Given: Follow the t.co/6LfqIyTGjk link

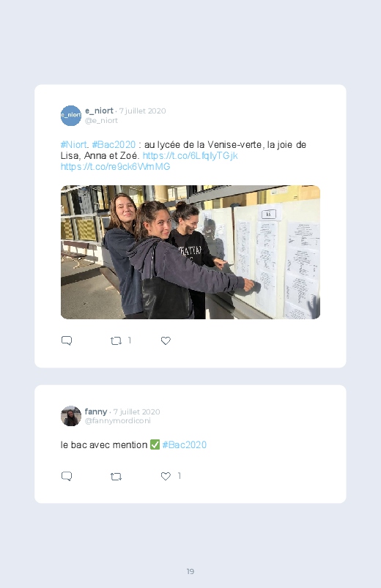Looking at the screenshot, I should tap(190, 156).
